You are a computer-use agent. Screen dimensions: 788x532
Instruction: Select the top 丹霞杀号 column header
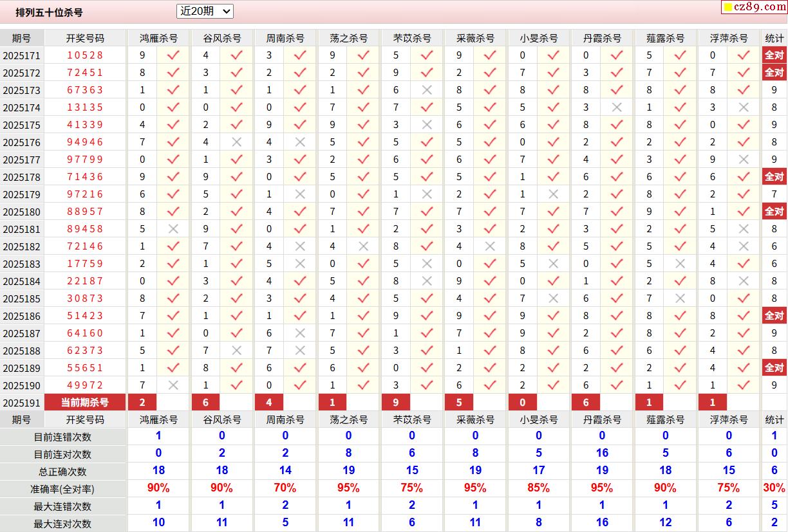point(602,38)
